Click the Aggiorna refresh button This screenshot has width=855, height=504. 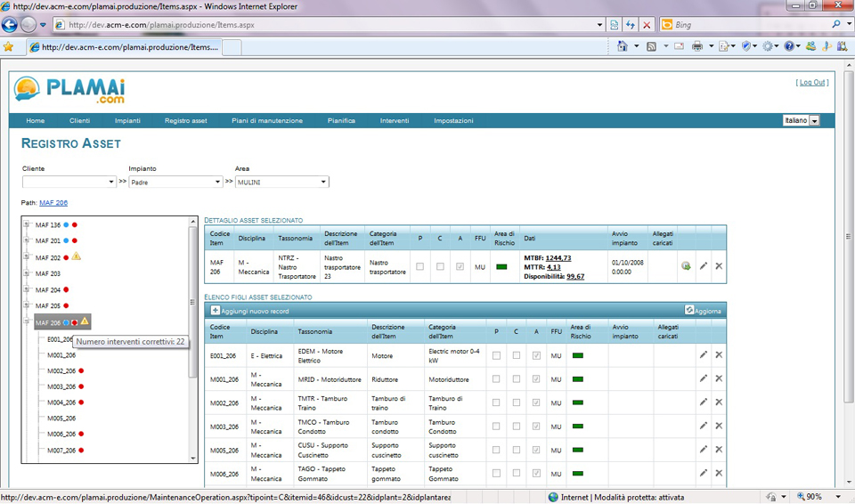tap(703, 311)
